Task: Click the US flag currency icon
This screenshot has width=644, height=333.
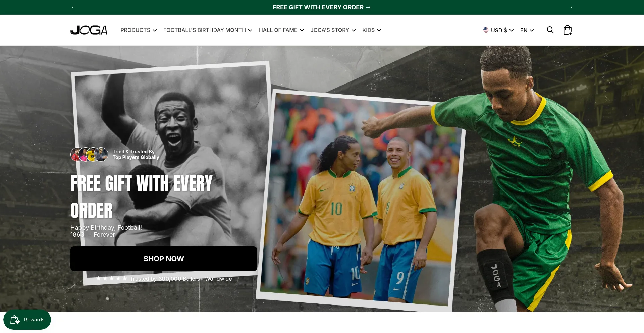Action: [486, 30]
